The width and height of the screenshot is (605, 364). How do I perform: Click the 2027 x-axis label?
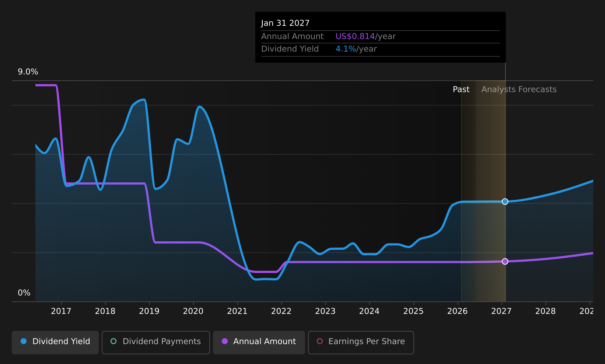(x=501, y=311)
